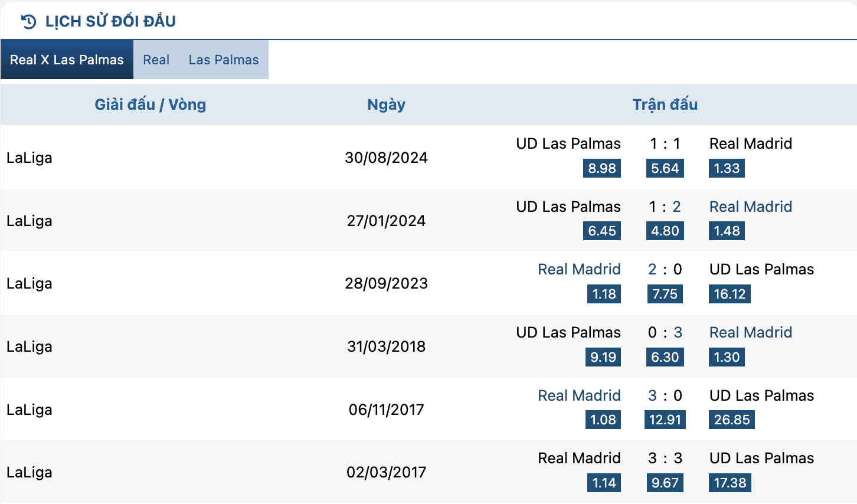Open the Las Palmas tab
The image size is (857, 504).
point(224,60)
